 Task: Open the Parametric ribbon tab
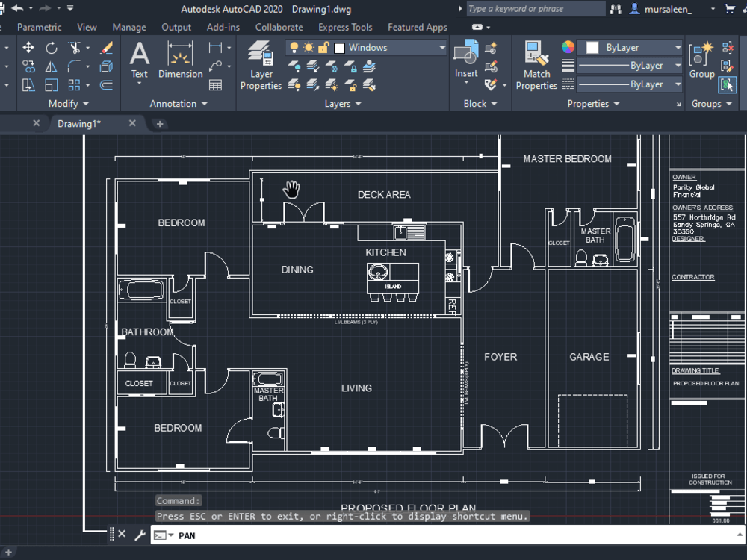pyautogui.click(x=39, y=27)
